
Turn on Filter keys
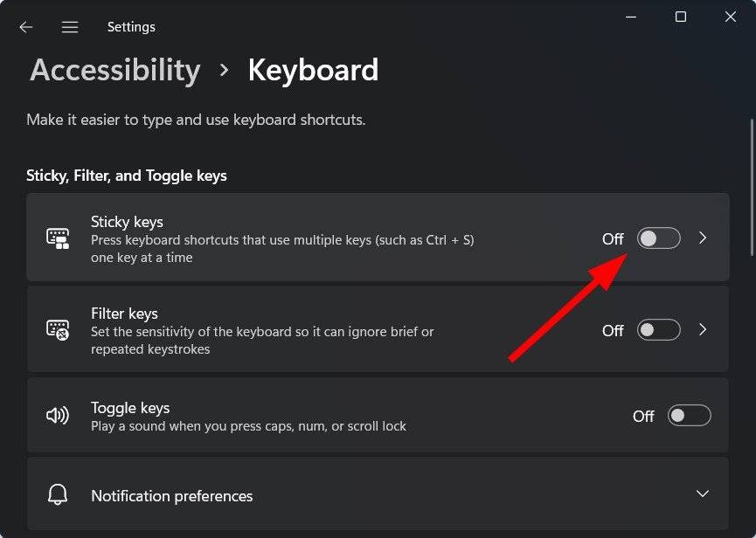(x=658, y=330)
